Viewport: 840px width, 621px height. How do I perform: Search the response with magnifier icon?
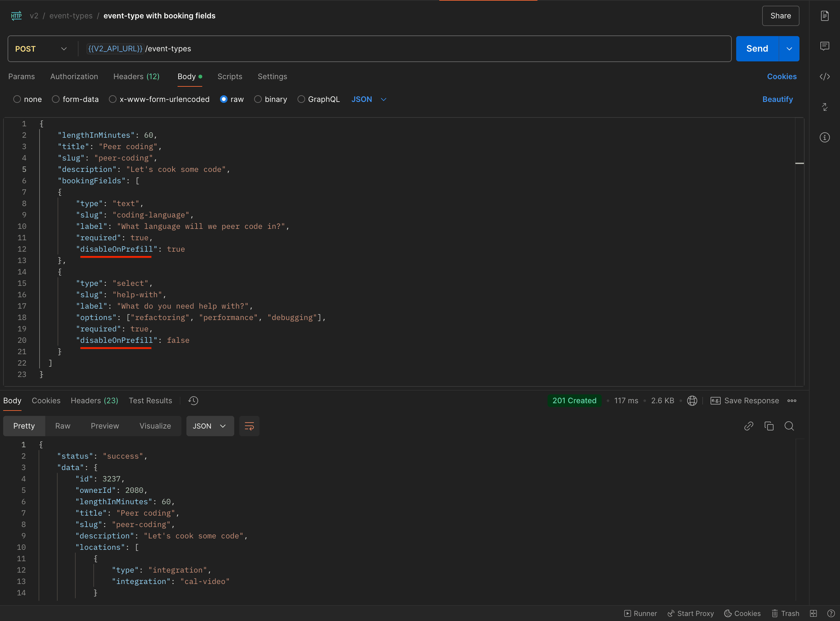coord(789,426)
